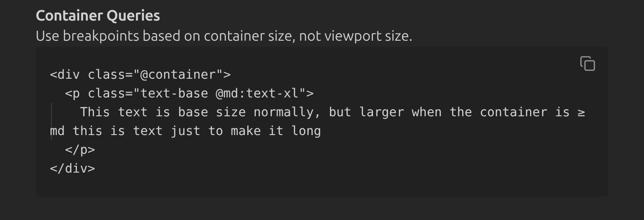644x220 pixels.
Task: Place cursor on the opening div tag line
Action: [140, 75]
